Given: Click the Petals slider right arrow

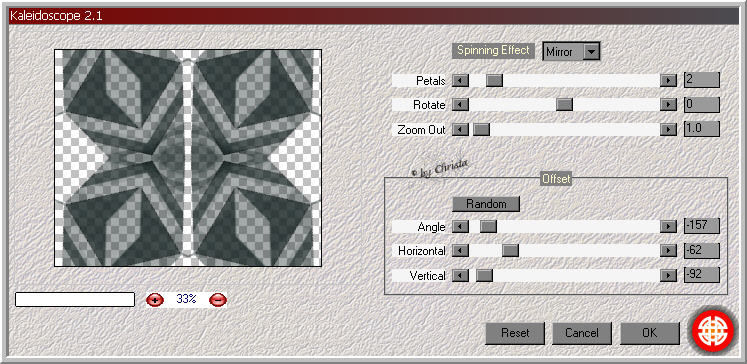Looking at the screenshot, I should (x=668, y=80).
